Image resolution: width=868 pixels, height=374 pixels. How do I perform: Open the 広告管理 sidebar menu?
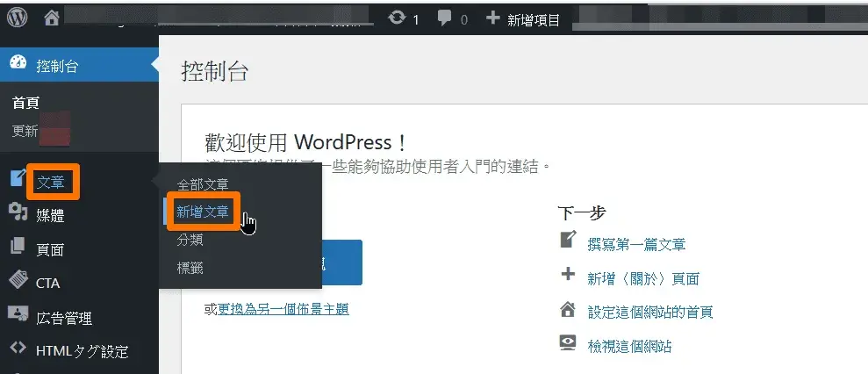pos(64,318)
